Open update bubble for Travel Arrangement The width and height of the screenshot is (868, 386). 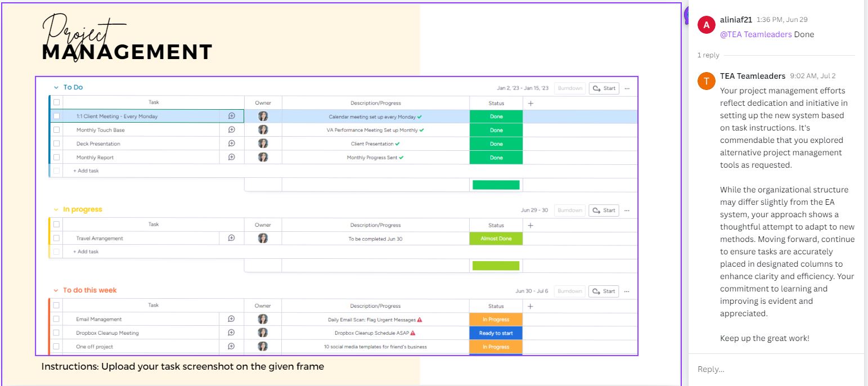[231, 238]
